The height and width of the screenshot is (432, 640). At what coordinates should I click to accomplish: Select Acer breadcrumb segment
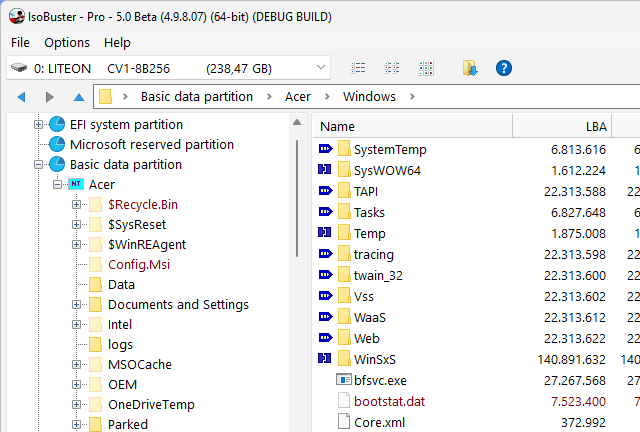pyautogui.click(x=298, y=97)
